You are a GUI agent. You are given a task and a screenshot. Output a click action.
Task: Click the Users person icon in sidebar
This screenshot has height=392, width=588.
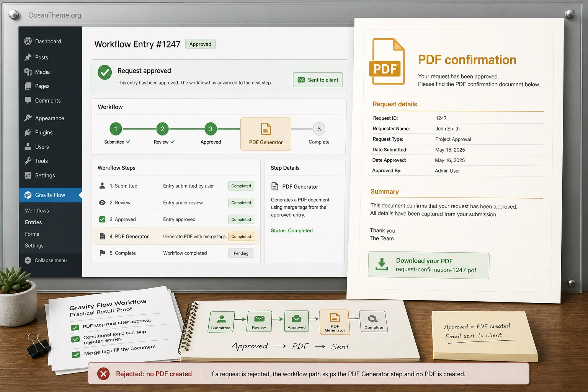point(28,147)
